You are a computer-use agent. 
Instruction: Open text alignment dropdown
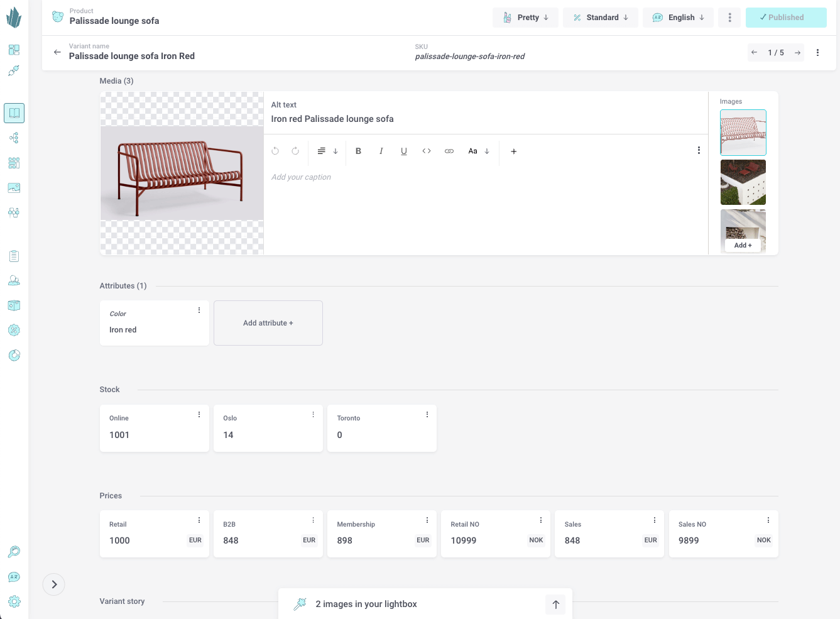(x=327, y=151)
